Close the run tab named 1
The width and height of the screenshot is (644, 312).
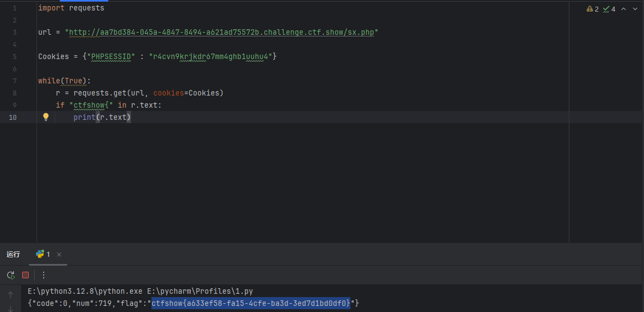pyautogui.click(x=59, y=255)
